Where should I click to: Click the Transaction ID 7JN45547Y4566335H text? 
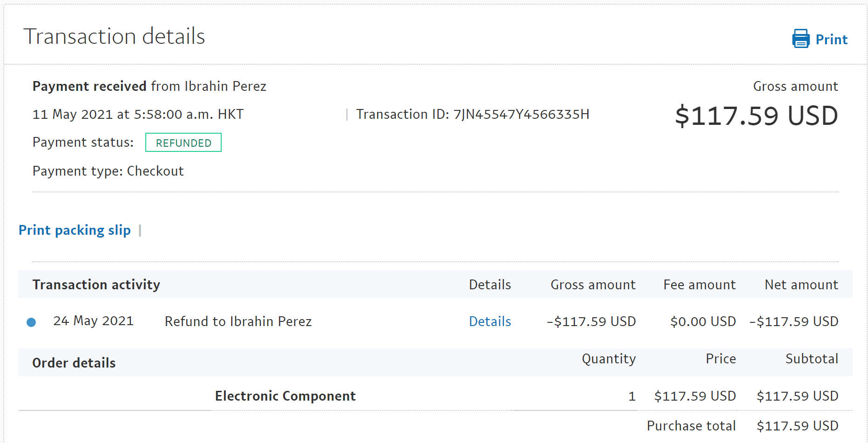(473, 114)
